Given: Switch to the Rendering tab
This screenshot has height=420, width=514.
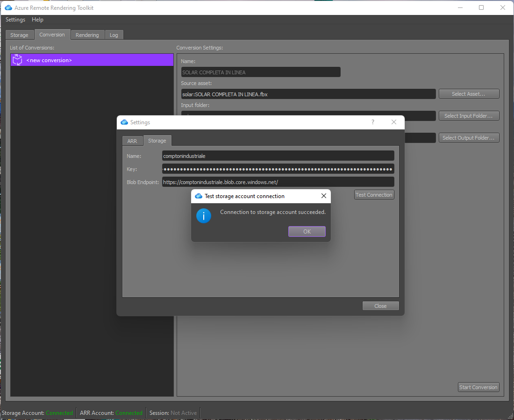Looking at the screenshot, I should 87,35.
